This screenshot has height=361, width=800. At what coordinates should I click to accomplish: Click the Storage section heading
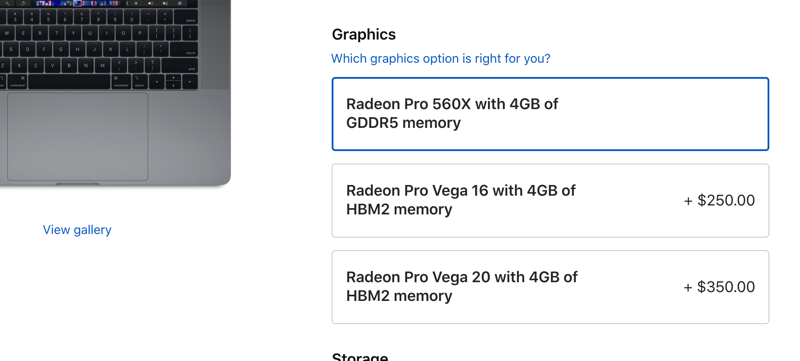[360, 356]
